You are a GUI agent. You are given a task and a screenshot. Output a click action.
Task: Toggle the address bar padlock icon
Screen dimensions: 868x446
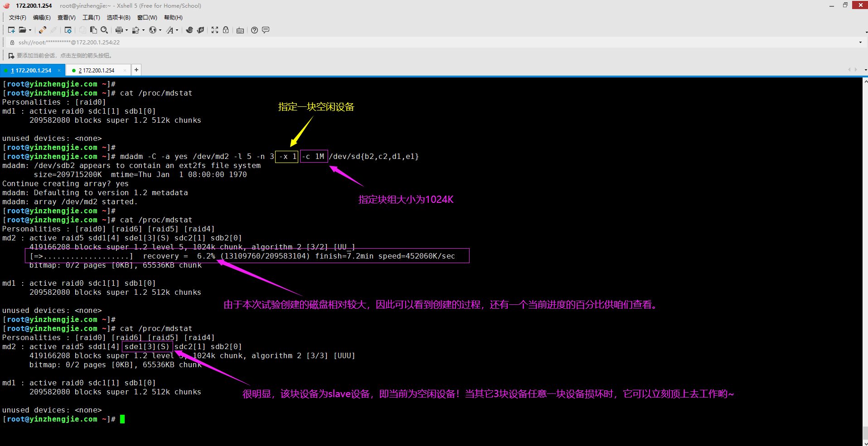(12, 42)
